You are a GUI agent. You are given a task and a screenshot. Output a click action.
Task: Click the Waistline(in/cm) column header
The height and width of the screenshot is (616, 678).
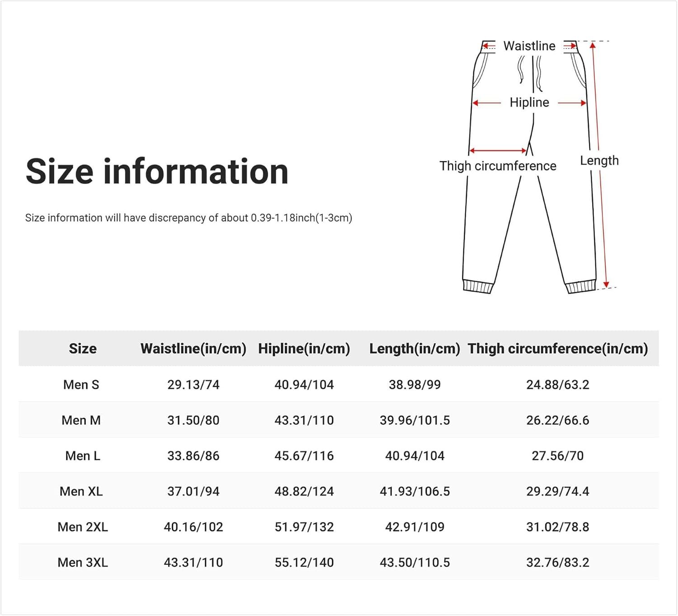194,348
